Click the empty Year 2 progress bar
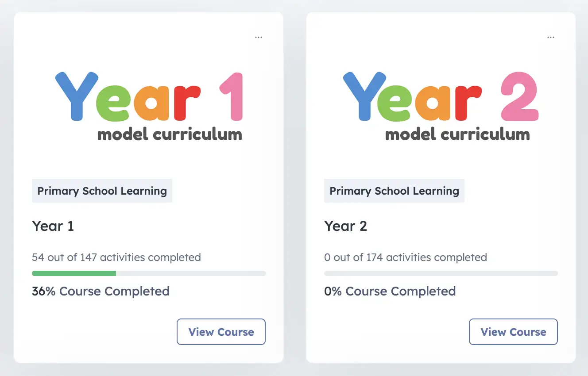The width and height of the screenshot is (588, 376). (441, 273)
